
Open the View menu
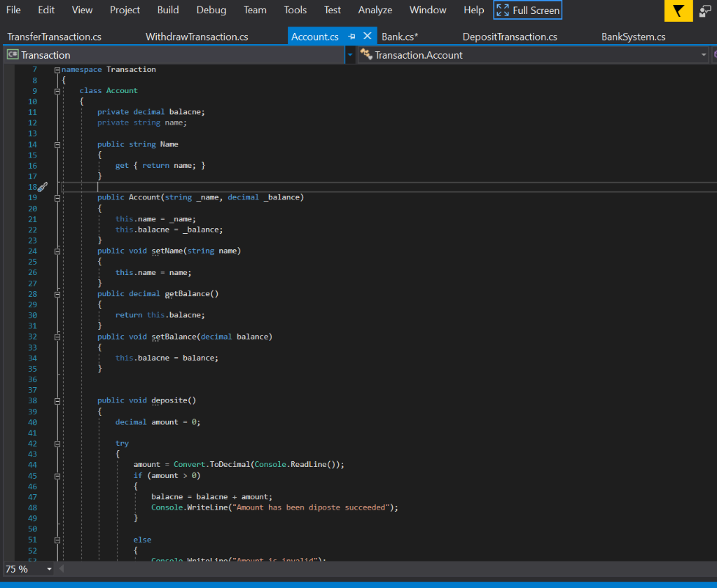tap(83, 10)
